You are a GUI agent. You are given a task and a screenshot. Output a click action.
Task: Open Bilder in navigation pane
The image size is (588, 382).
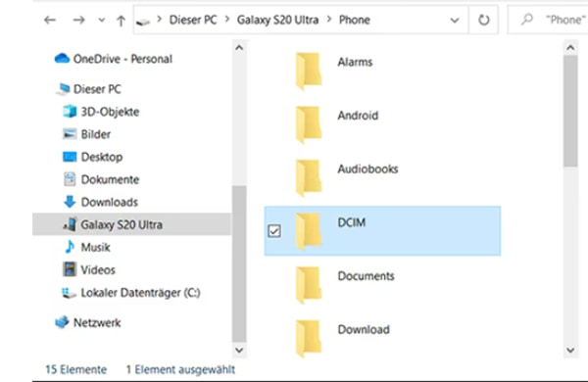pyautogui.click(x=96, y=134)
